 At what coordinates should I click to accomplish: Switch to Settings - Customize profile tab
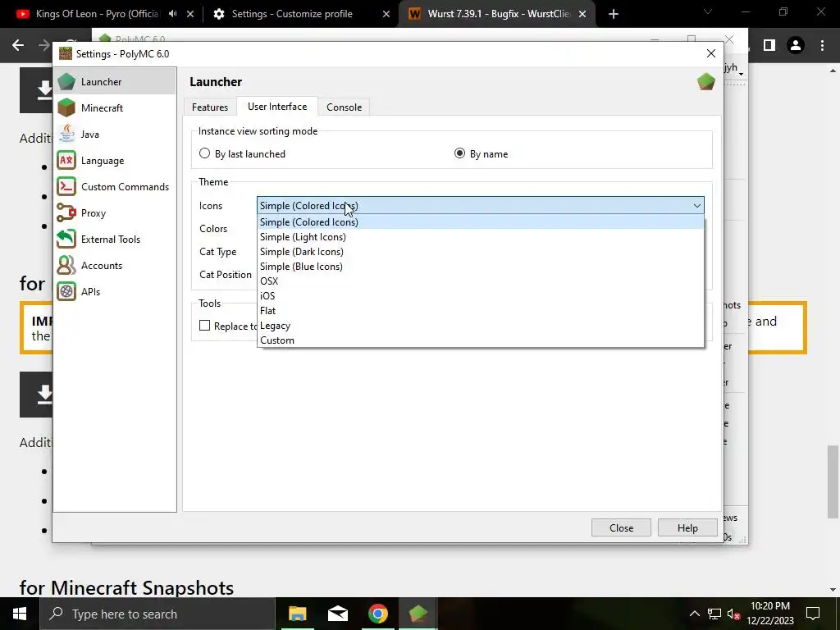point(292,14)
